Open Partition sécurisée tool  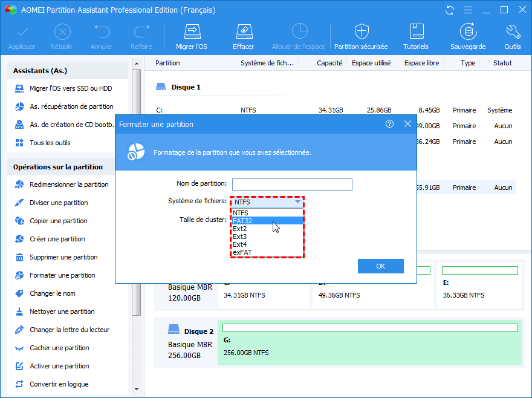pyautogui.click(x=361, y=37)
